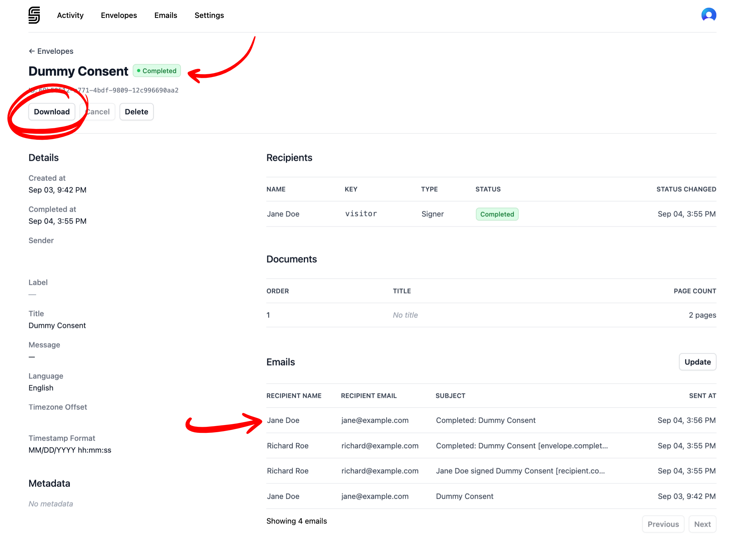Open Completed: Dummy Consent email to Jane
Screen dimensions: 756x540
click(485, 420)
